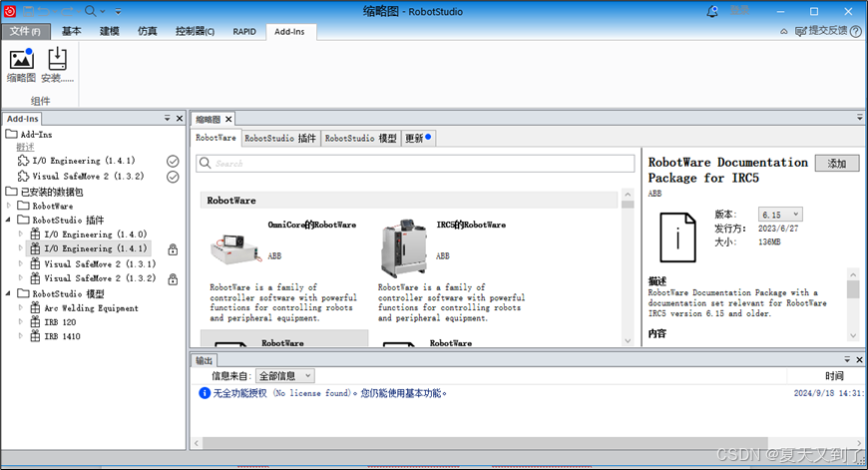Expand the Arc Welding Equipment node

[x=21, y=307]
